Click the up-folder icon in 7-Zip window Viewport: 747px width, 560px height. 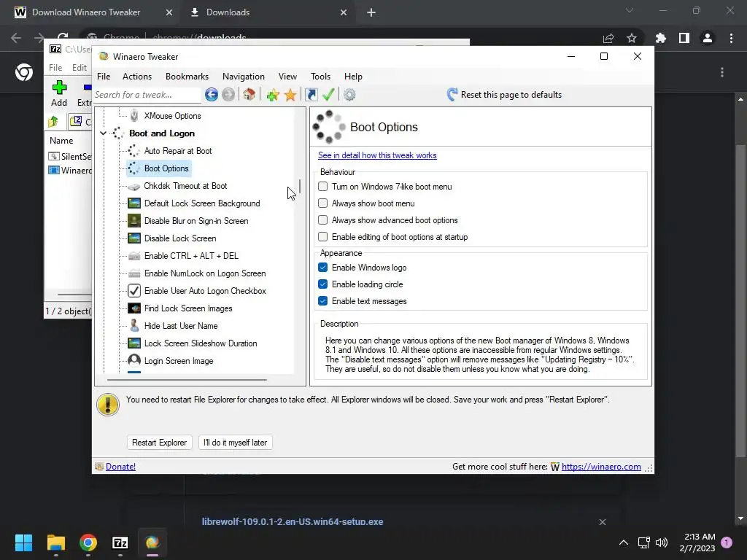click(53, 122)
